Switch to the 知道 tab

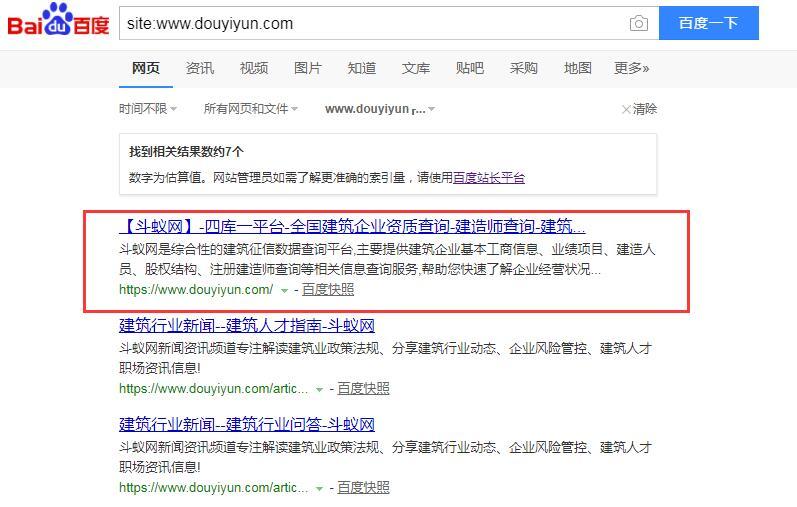click(361, 68)
